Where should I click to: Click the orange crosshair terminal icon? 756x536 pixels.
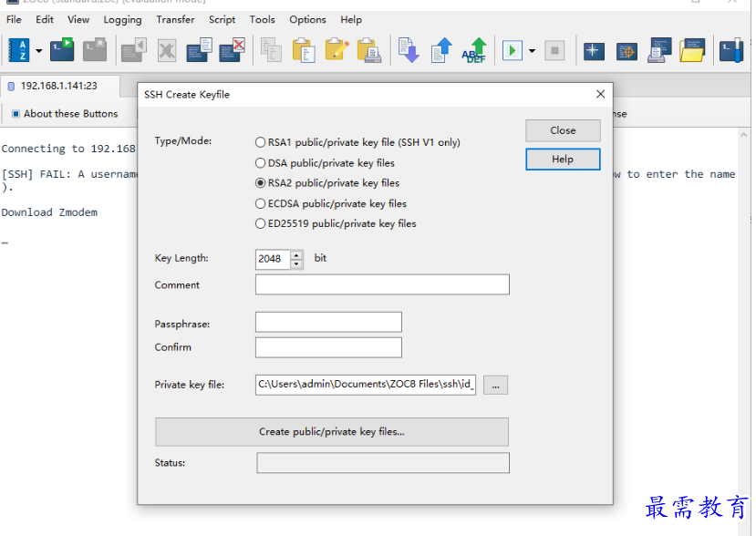click(627, 51)
